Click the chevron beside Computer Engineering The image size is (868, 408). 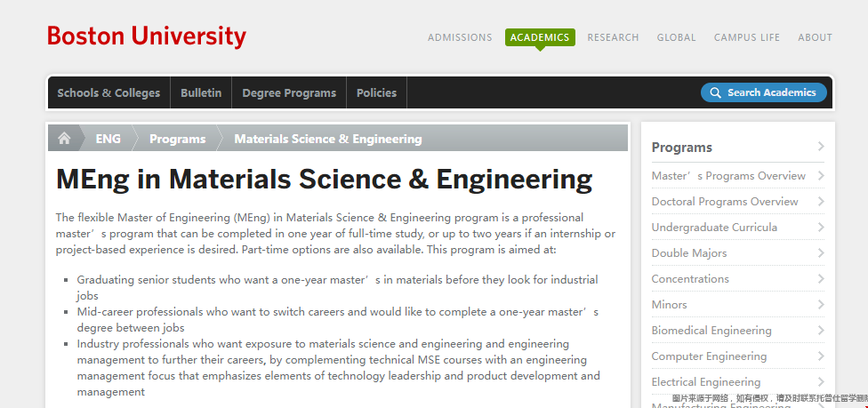(x=820, y=356)
